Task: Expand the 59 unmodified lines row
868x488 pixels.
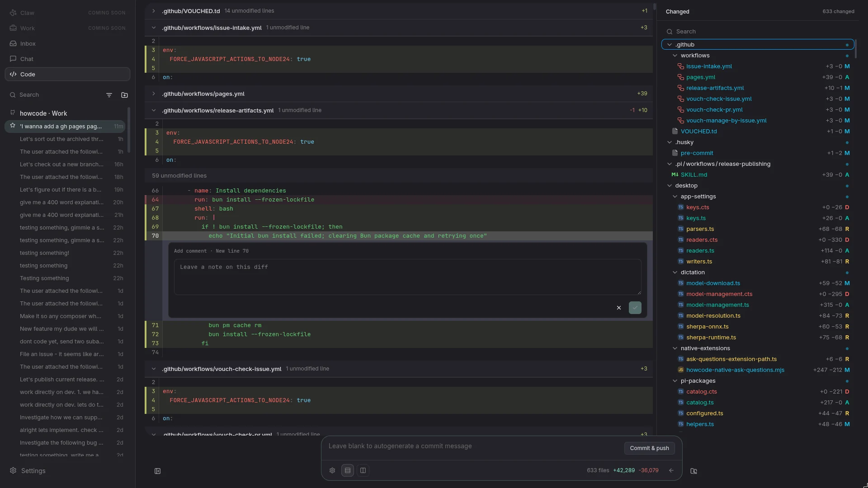Action: 399,176
